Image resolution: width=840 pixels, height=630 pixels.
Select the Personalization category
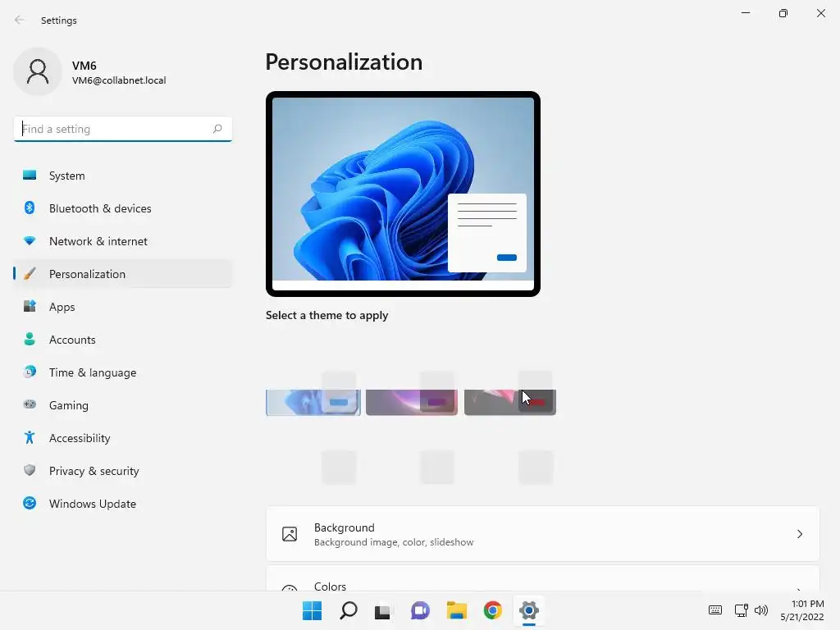coord(123,274)
